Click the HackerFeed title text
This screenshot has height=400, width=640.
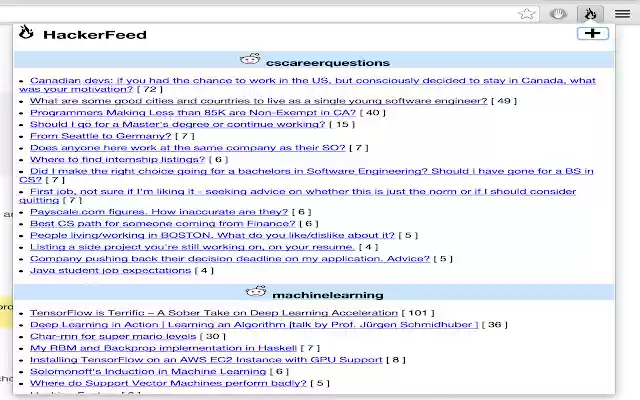[x=95, y=35]
